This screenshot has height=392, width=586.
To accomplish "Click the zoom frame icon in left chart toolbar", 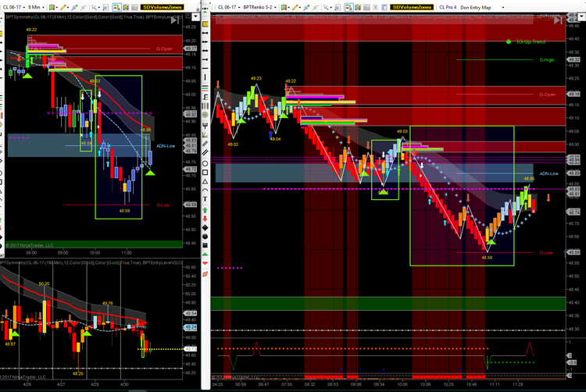I will [105, 7].
